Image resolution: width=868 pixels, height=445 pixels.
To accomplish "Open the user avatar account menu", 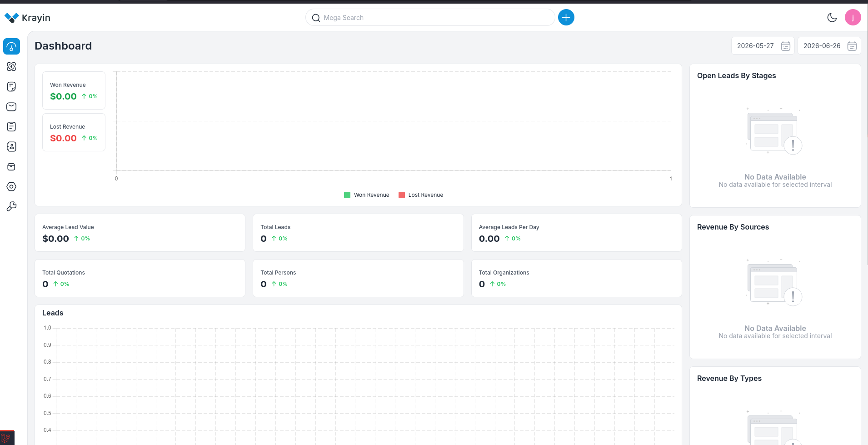I will coord(853,17).
